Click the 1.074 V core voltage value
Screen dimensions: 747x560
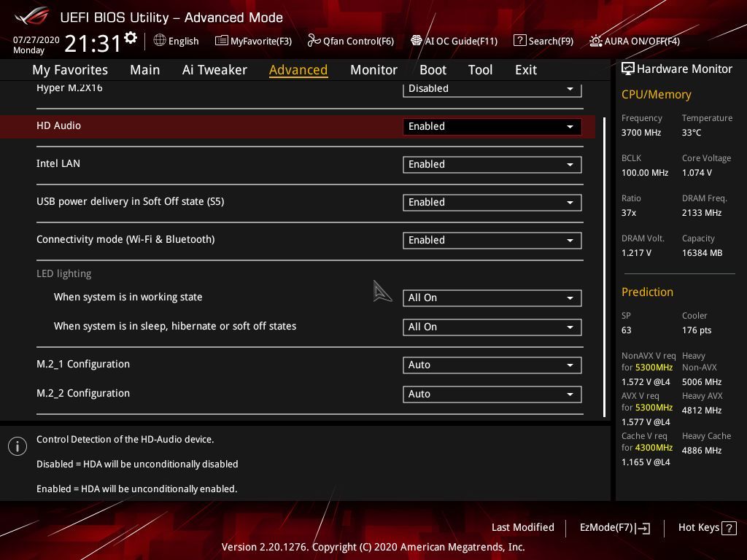tap(697, 173)
